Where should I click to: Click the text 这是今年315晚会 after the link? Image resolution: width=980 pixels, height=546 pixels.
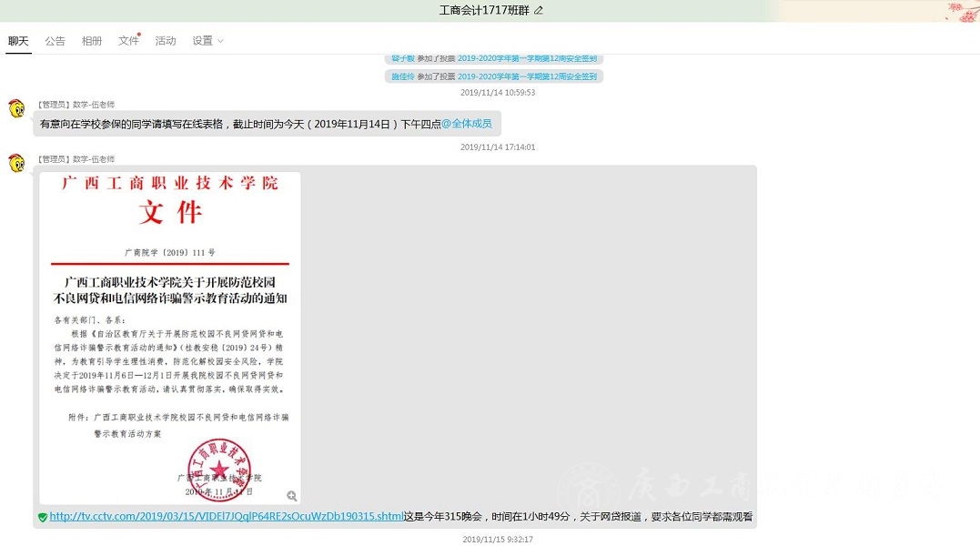coord(443,517)
